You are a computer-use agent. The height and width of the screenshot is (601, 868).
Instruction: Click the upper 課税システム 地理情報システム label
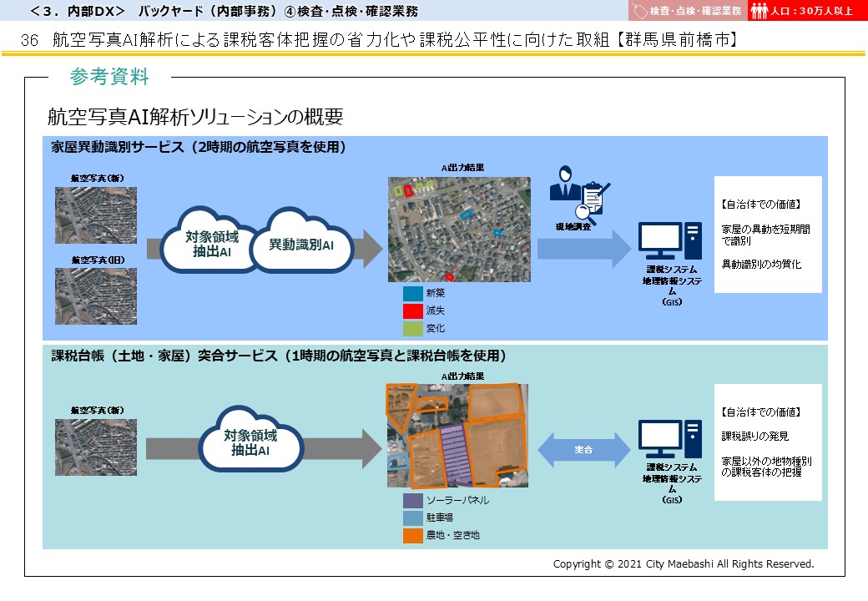672,285
